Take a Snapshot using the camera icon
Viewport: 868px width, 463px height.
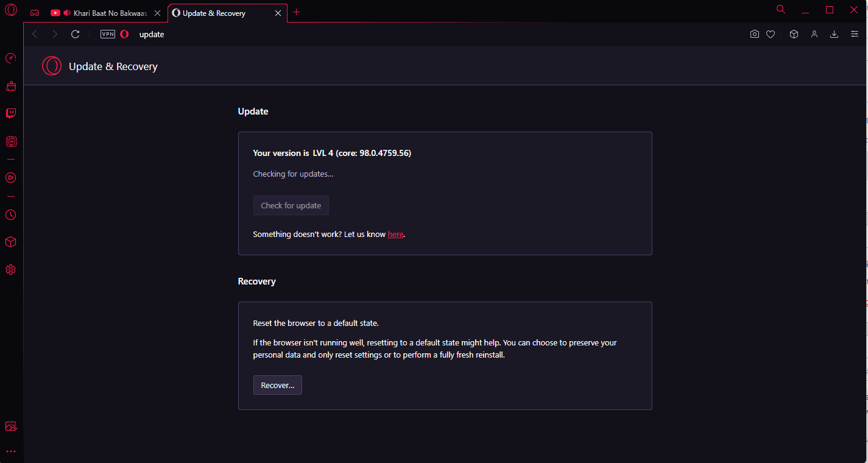click(754, 34)
